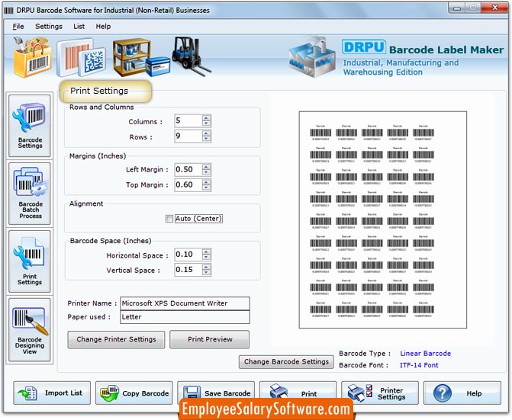Click the Left Margin value field

click(x=188, y=169)
